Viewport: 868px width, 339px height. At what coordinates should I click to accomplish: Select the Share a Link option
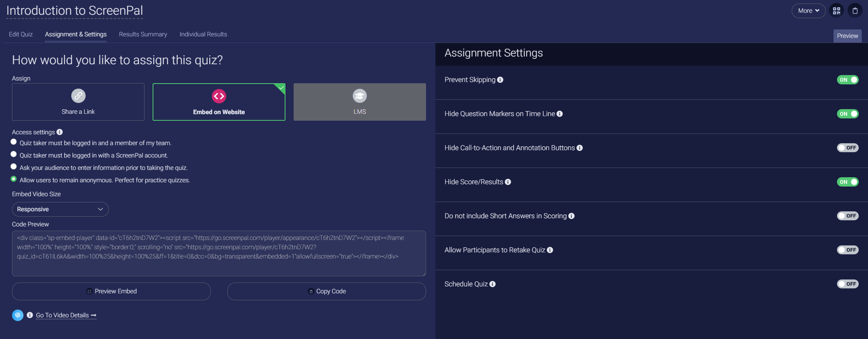(78, 102)
